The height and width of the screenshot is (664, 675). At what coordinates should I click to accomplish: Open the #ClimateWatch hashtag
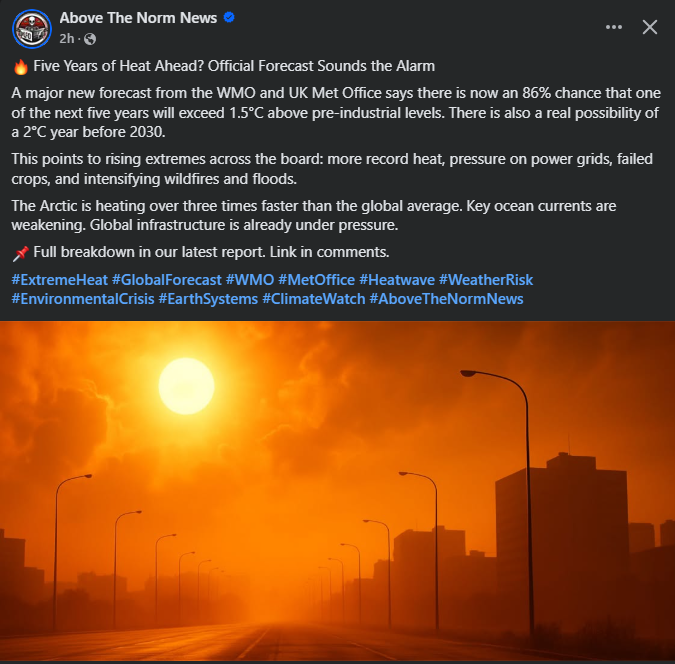314,299
